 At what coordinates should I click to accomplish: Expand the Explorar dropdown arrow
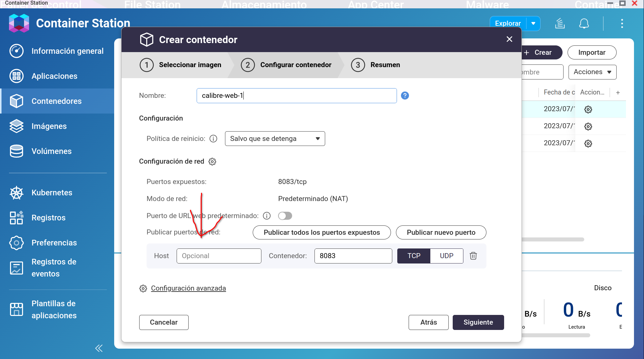tap(533, 23)
